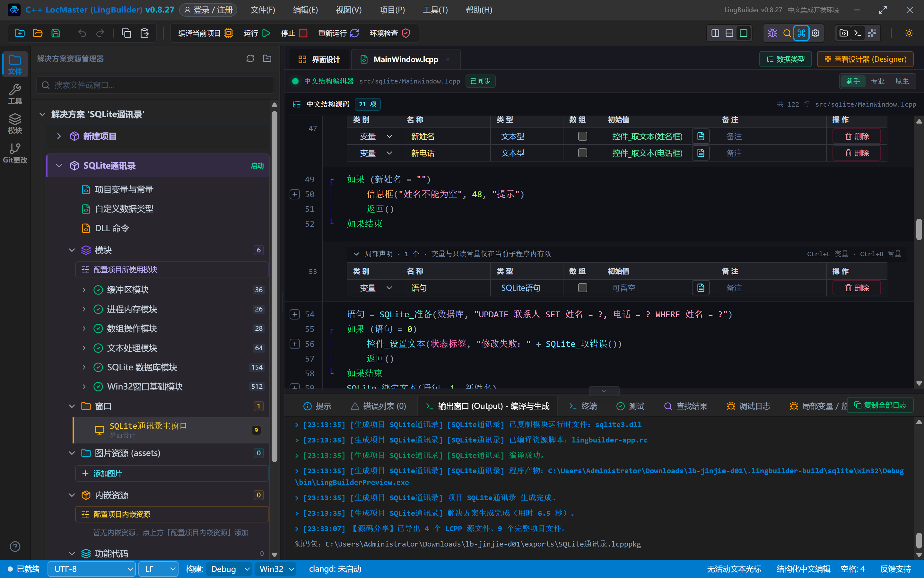This screenshot has height=578, width=924.
Task: Switch editor mode to 新手
Action: click(x=853, y=81)
